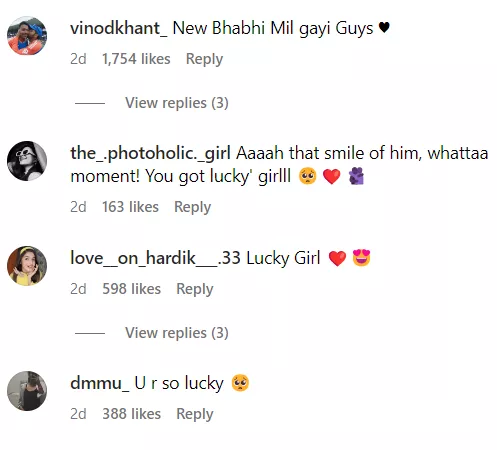
Task: Open dmmu_ profile avatar
Action: (27, 391)
